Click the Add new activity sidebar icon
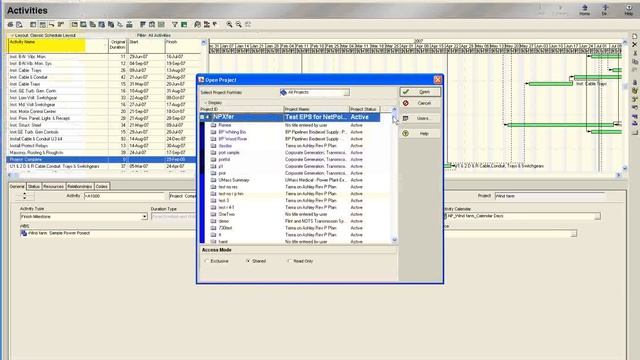640x360 pixels. [x=635, y=36]
